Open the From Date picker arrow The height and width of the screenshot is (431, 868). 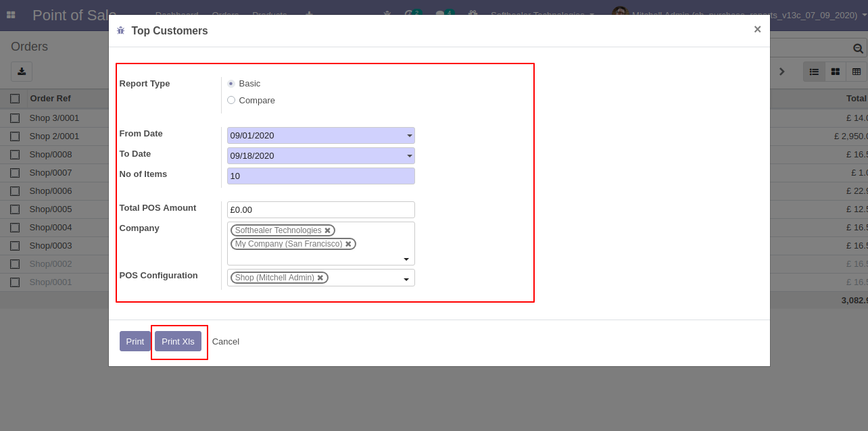coord(409,136)
